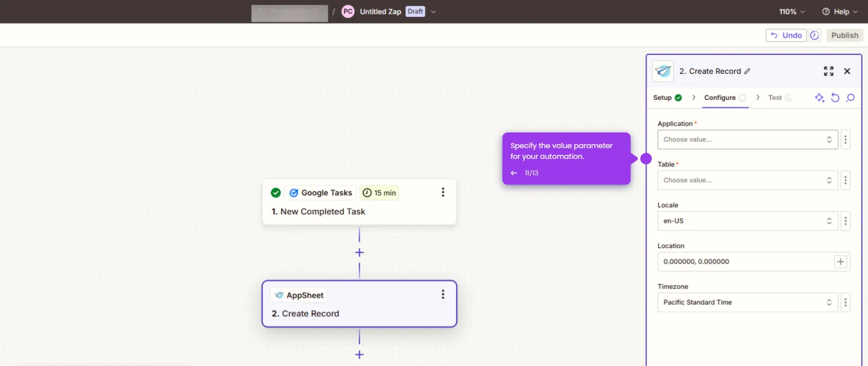
Task: Open options menu for Table field
Action: coord(845,180)
